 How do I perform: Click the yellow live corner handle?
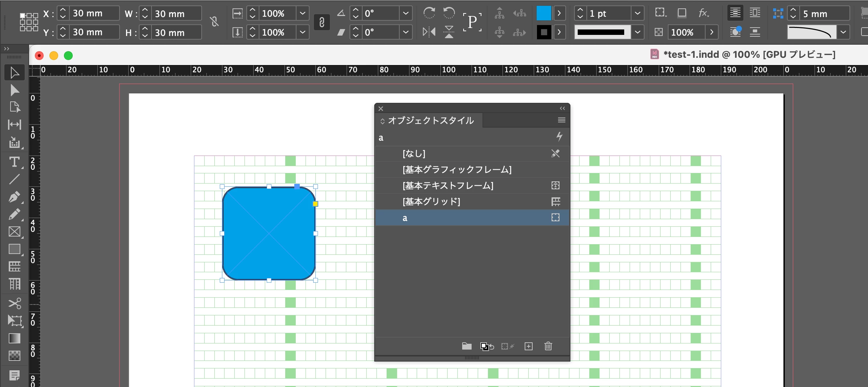(x=315, y=204)
